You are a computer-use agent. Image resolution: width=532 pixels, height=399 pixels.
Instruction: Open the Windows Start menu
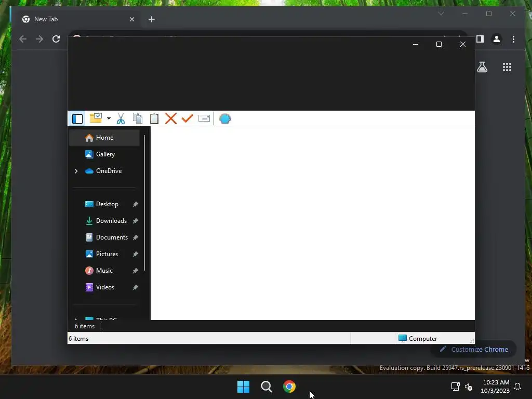(243, 387)
